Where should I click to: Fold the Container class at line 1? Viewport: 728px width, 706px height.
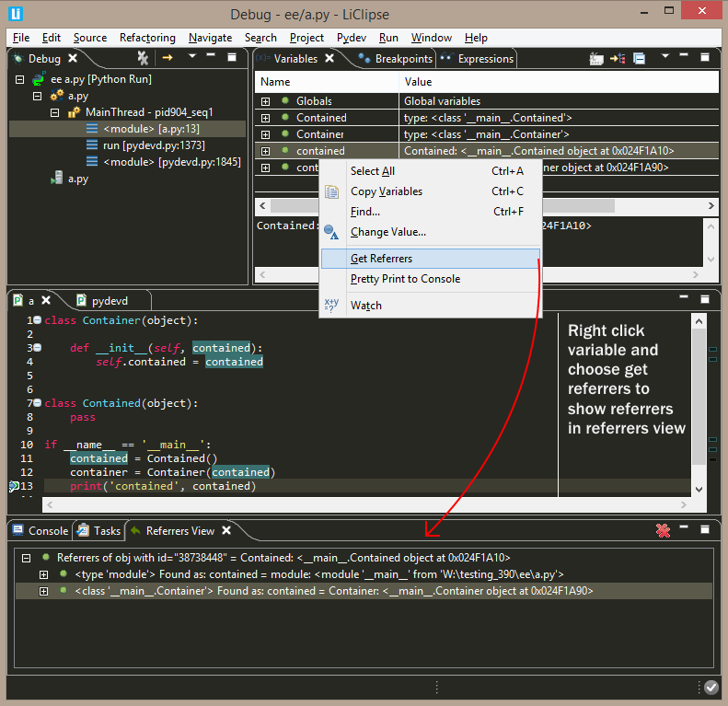(x=38, y=320)
